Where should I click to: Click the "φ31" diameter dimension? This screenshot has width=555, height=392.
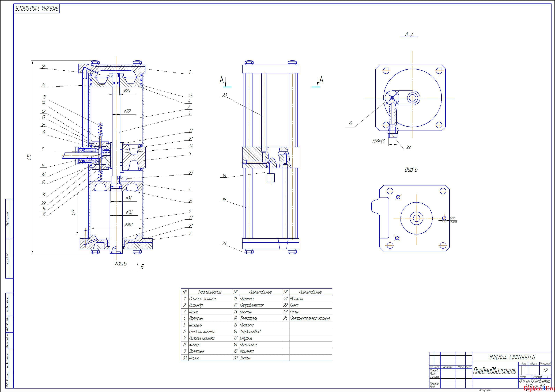[x=128, y=198]
